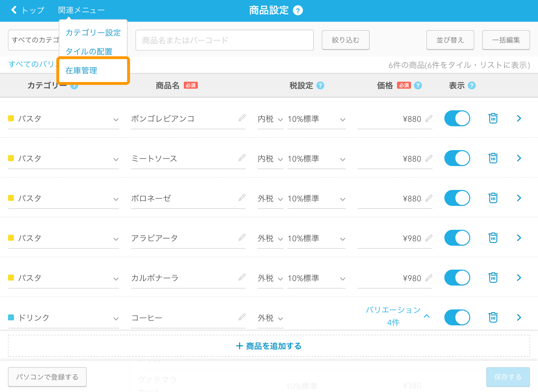Open コーヒー details with right chevron

519,317
